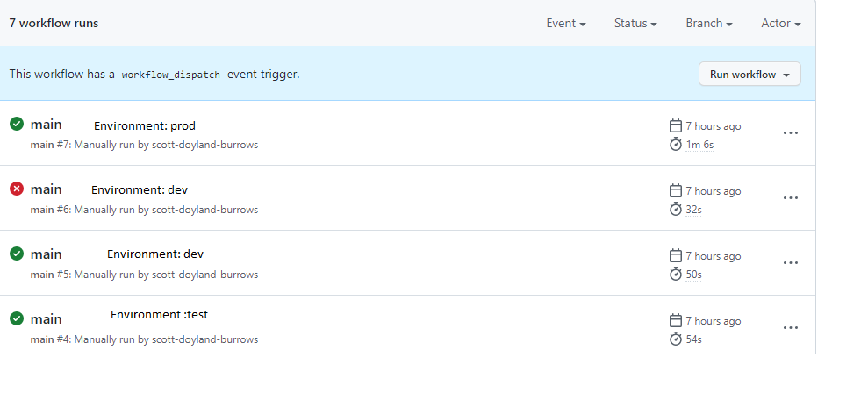The image size is (868, 400).
Task: Open the Event filter dropdown
Action: 566,23
